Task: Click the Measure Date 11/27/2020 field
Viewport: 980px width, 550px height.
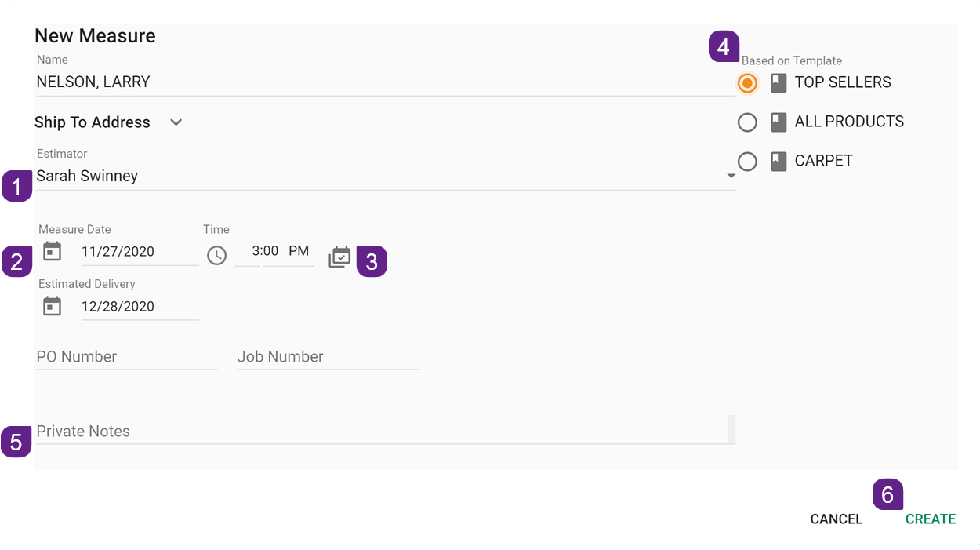Action: tap(139, 252)
